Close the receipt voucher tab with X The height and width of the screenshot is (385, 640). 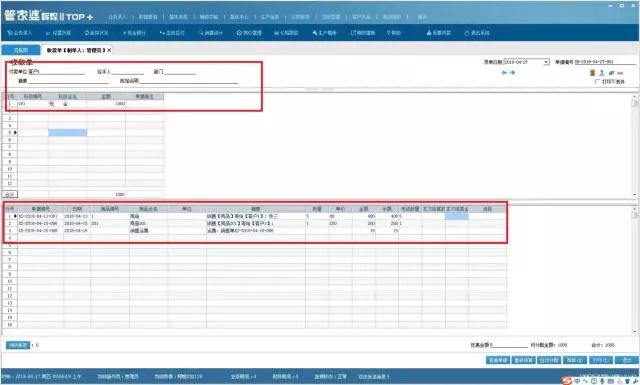click(109, 50)
